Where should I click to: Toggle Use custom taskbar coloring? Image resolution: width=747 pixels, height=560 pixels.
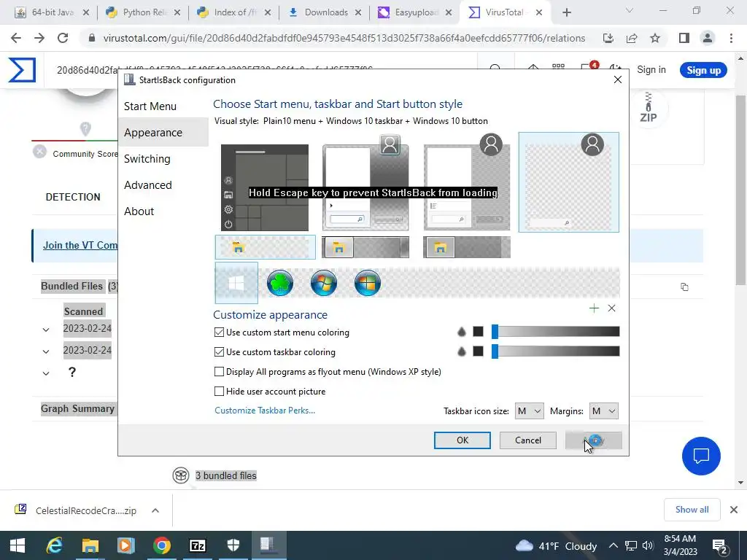tap(219, 352)
